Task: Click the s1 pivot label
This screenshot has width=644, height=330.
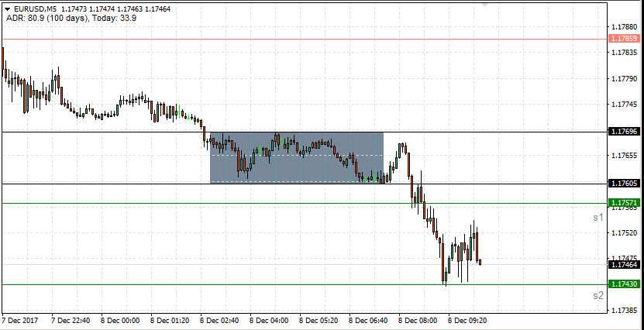Action: point(598,218)
